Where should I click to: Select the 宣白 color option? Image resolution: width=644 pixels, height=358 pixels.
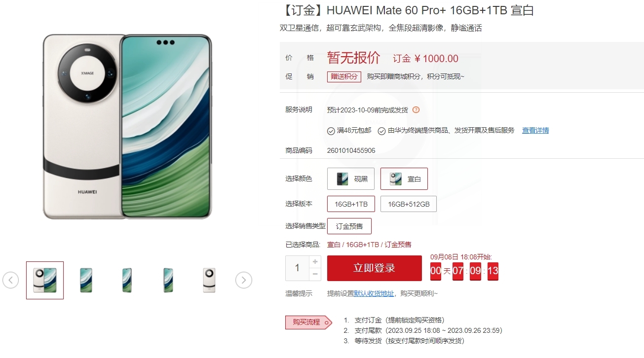click(404, 179)
